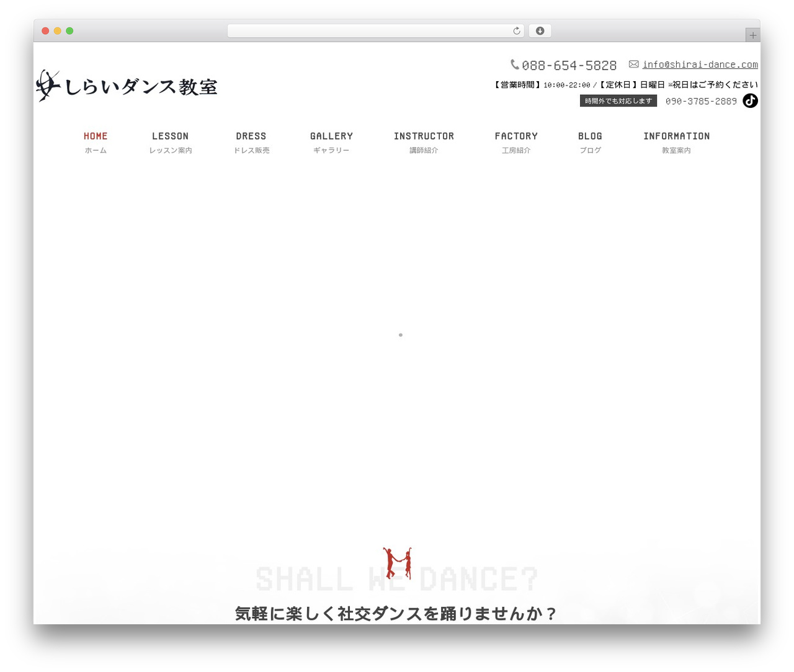The image size is (794, 672).
Task: Click the 090-3785-2889 mobile number
Action: point(701,101)
